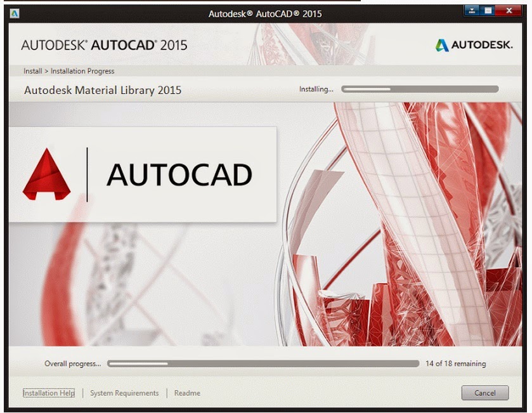Screen dimensions: 532x413
Task: Click the 'Install > Installation Progress' breadcrumb
Action: [x=69, y=71]
